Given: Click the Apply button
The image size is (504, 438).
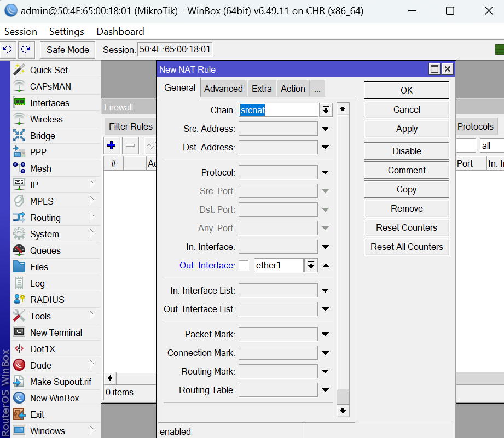Looking at the screenshot, I should coord(406,129).
